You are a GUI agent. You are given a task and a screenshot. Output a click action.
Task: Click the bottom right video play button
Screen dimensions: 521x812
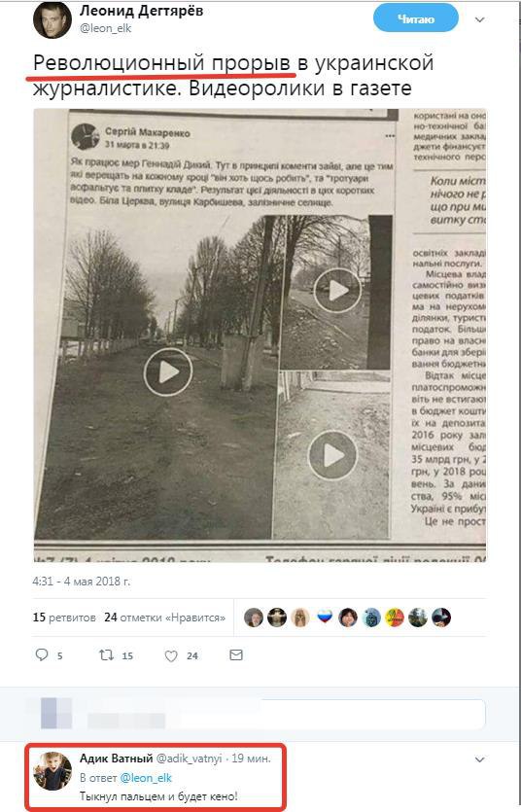coord(332,456)
